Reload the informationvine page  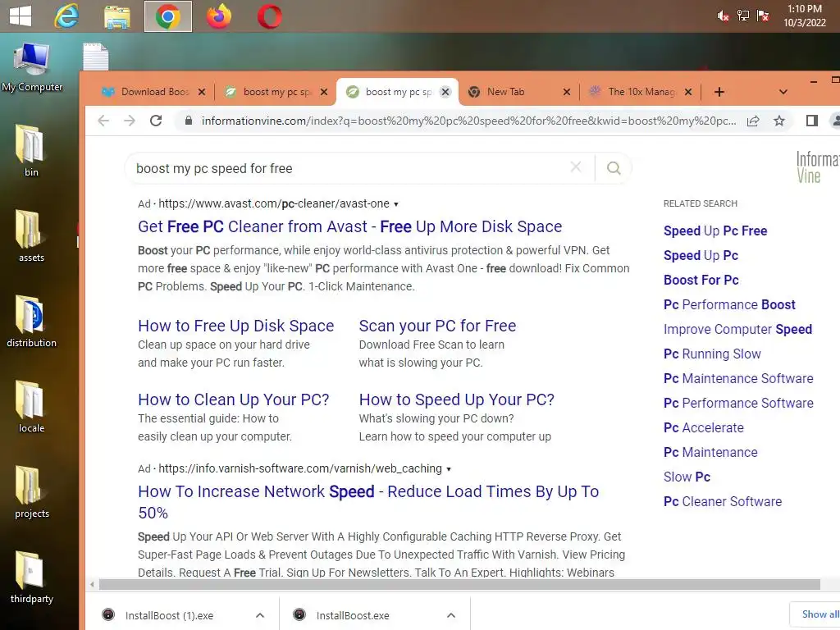point(156,121)
